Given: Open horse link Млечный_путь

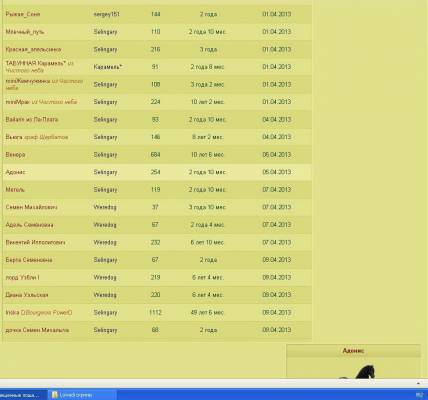Looking at the screenshot, I should [25, 32].
